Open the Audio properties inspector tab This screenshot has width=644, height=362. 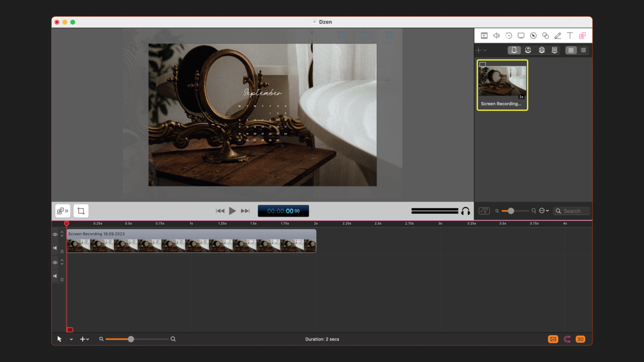point(496,36)
